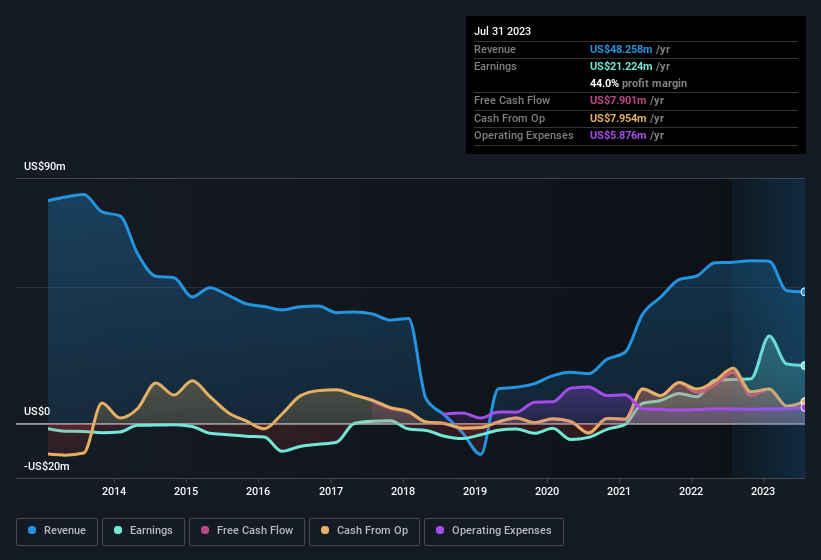Viewport: 821px width, 560px height.
Task: Click the US$0 y-axis label
Action: [x=37, y=411]
